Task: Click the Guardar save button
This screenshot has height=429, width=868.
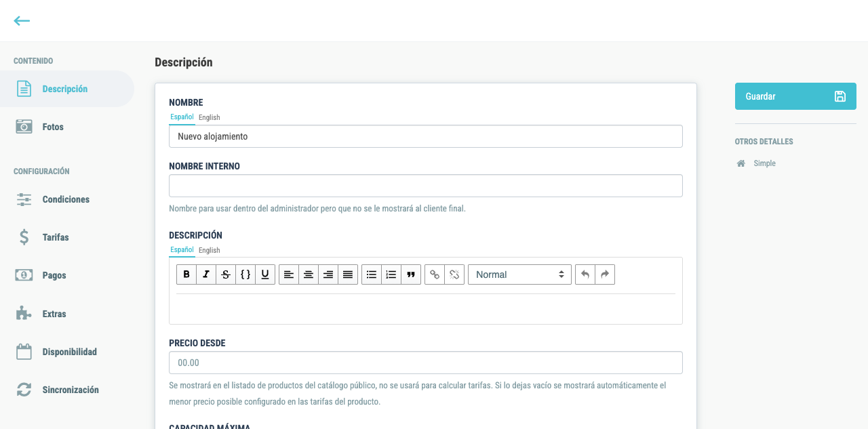Action: pyautogui.click(x=795, y=96)
